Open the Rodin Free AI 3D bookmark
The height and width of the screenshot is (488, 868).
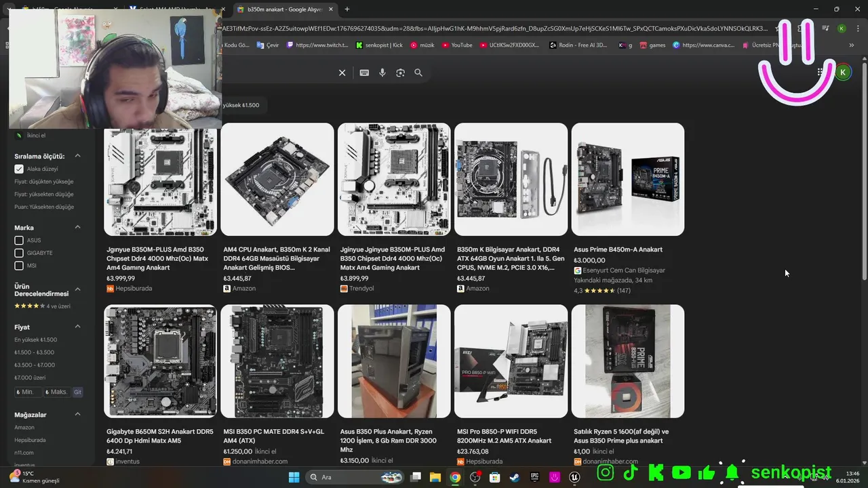coord(578,45)
